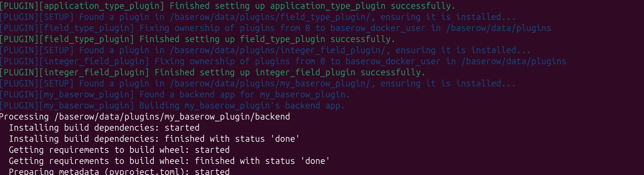Click the green field_type_plugin finished successfully line
This screenshot has height=175, width=644.
pyautogui.click(x=197, y=39)
